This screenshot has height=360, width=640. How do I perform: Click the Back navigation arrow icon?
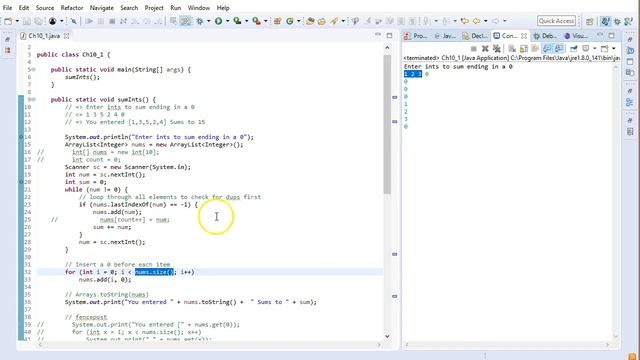pyautogui.click(x=476, y=21)
